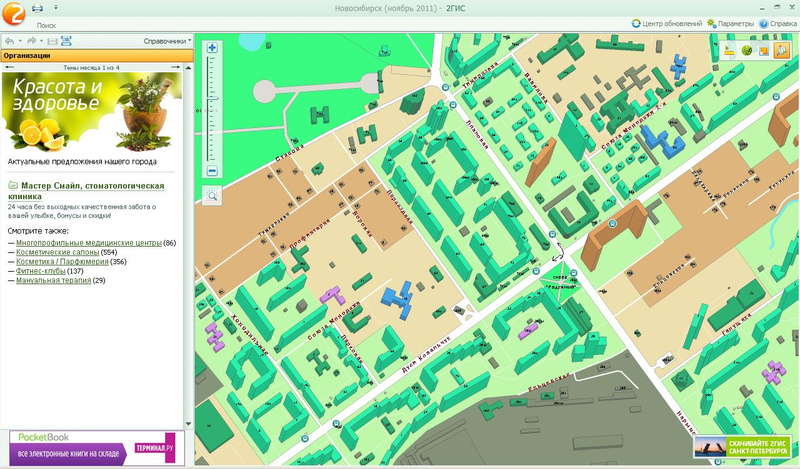This screenshot has height=469, width=800.
Task: Zoom in with the plus button
Action: (x=212, y=47)
